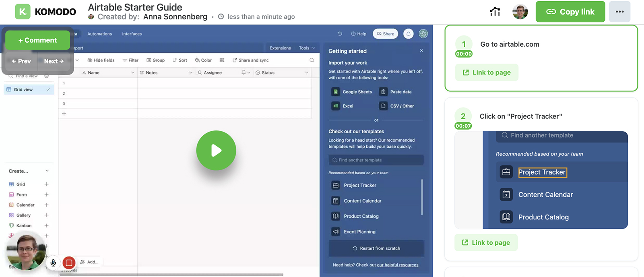
Task: Open the Color option
Action: click(203, 60)
